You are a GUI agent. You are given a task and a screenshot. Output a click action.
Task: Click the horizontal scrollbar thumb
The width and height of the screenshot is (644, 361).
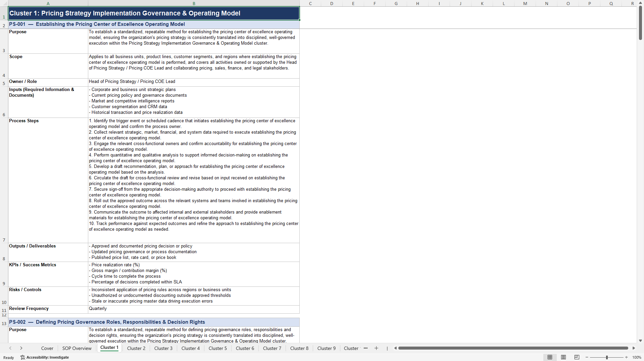pos(513,348)
